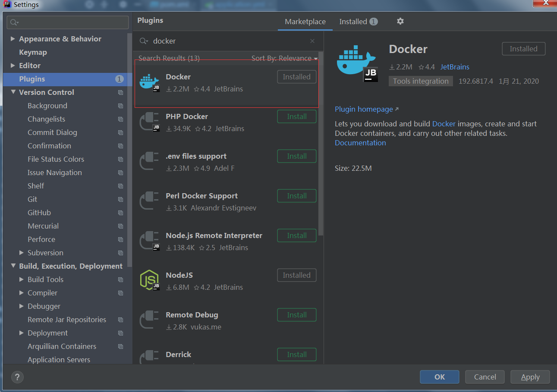The height and width of the screenshot is (392, 557).
Task: Install the PHP Docker plugin
Action: click(x=297, y=116)
